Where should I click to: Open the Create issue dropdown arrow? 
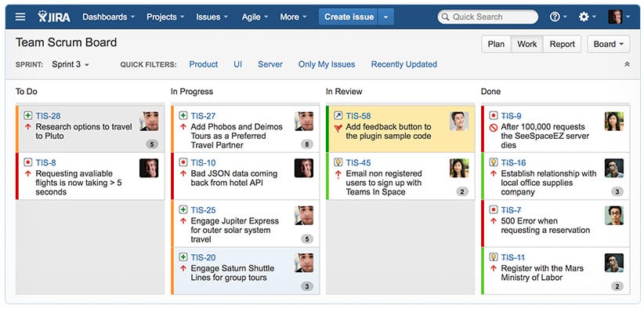coord(385,16)
